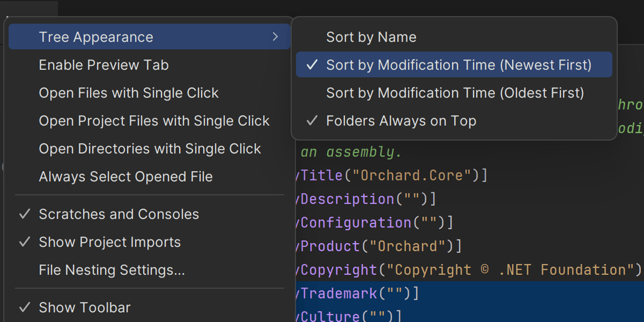Disable Show Project Imports
This screenshot has width=644, height=322.
(109, 242)
